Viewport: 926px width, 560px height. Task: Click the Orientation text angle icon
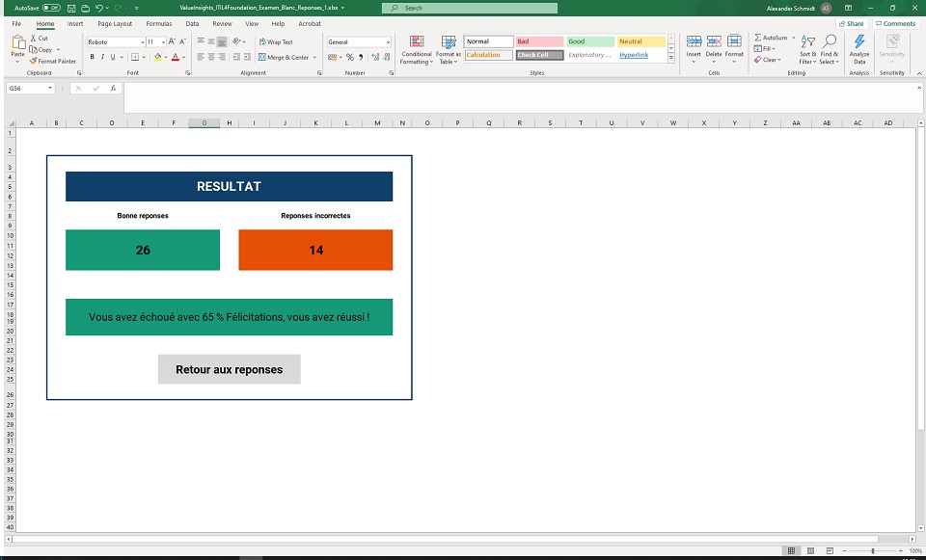237,41
